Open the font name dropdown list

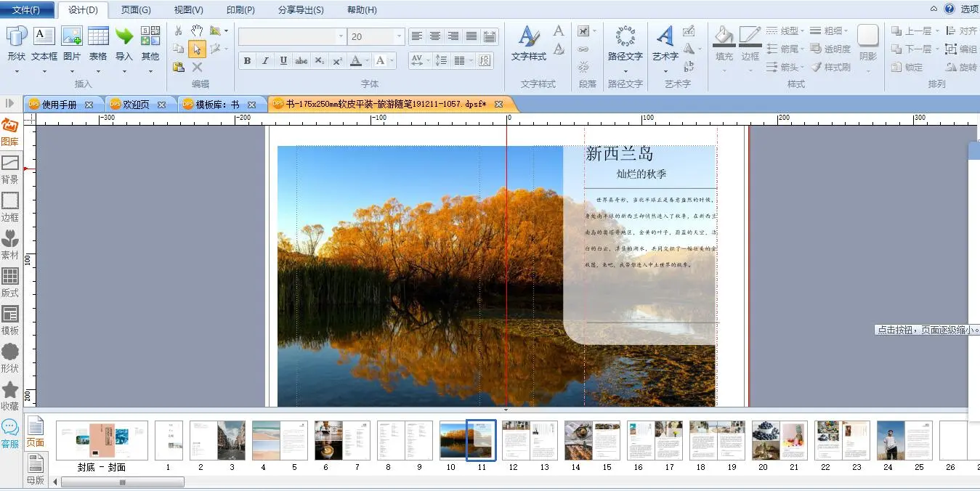pos(341,36)
